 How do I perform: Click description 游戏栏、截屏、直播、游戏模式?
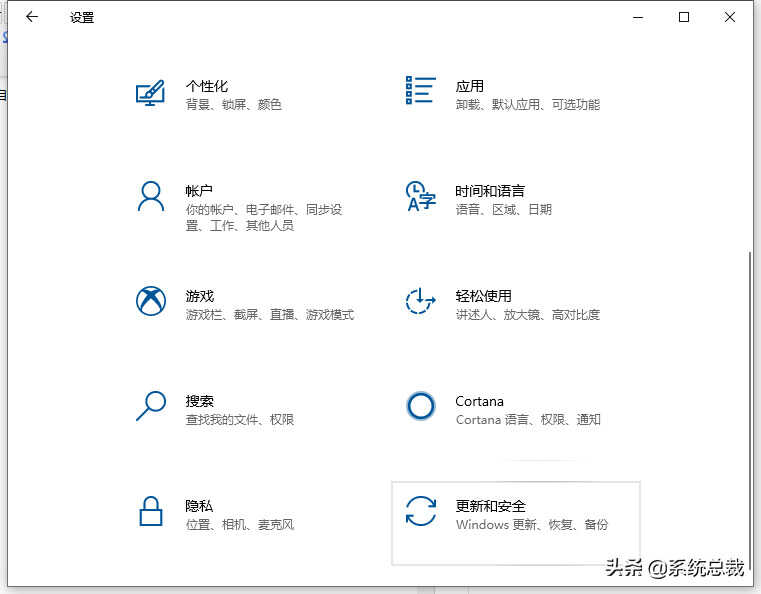pyautogui.click(x=270, y=314)
